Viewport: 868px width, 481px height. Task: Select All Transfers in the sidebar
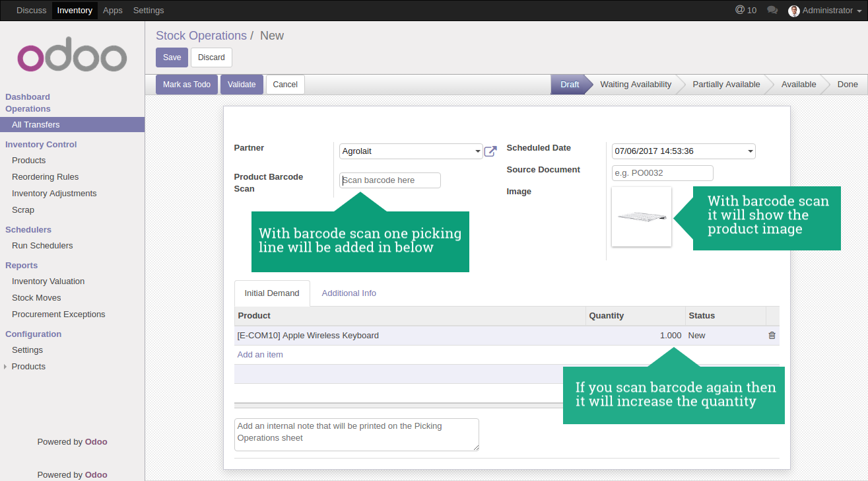pyautogui.click(x=72, y=125)
